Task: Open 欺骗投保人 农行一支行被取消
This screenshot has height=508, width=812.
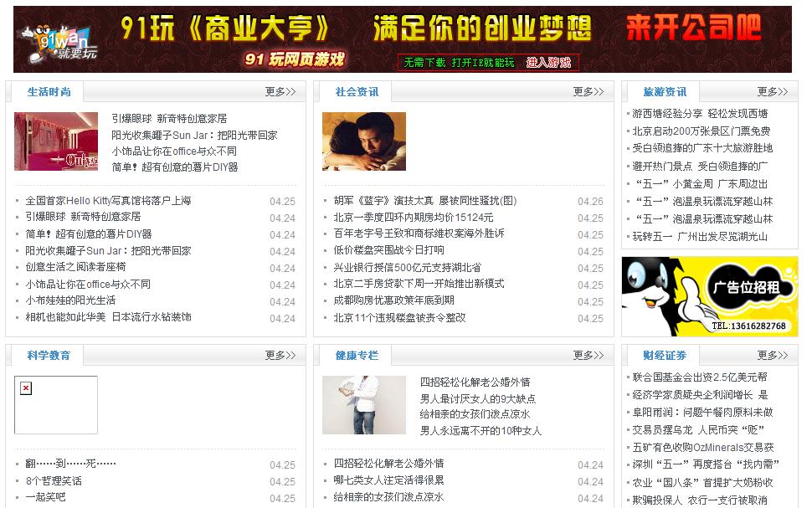Action: (700, 500)
